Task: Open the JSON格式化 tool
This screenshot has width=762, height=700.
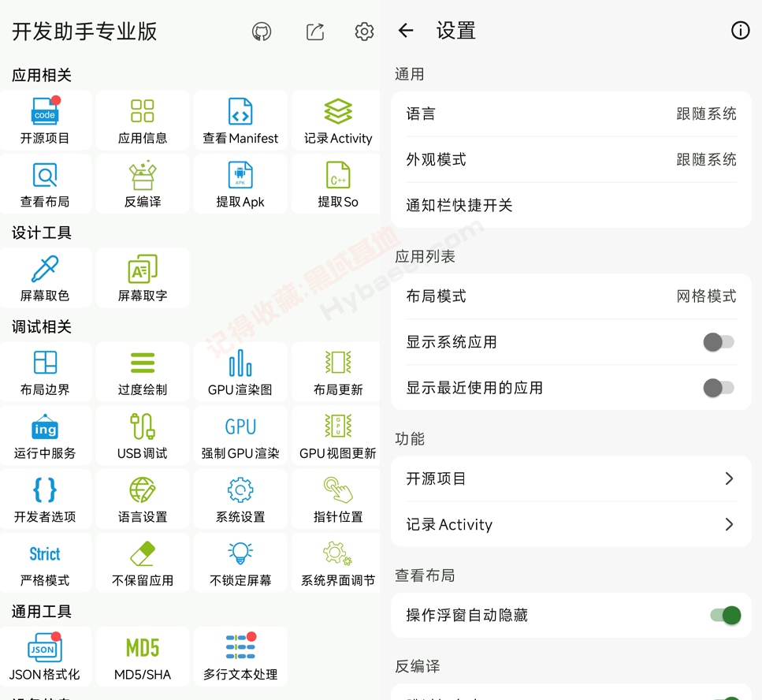Action: (x=45, y=657)
